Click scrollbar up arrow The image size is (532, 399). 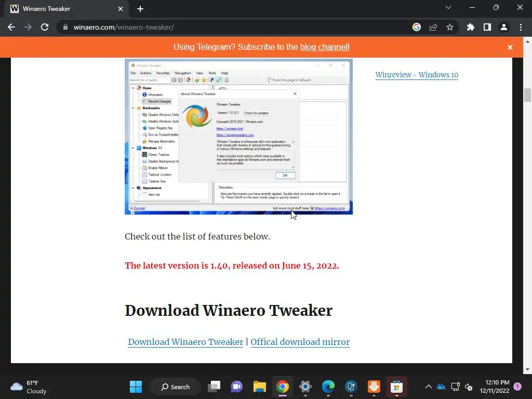527,42
